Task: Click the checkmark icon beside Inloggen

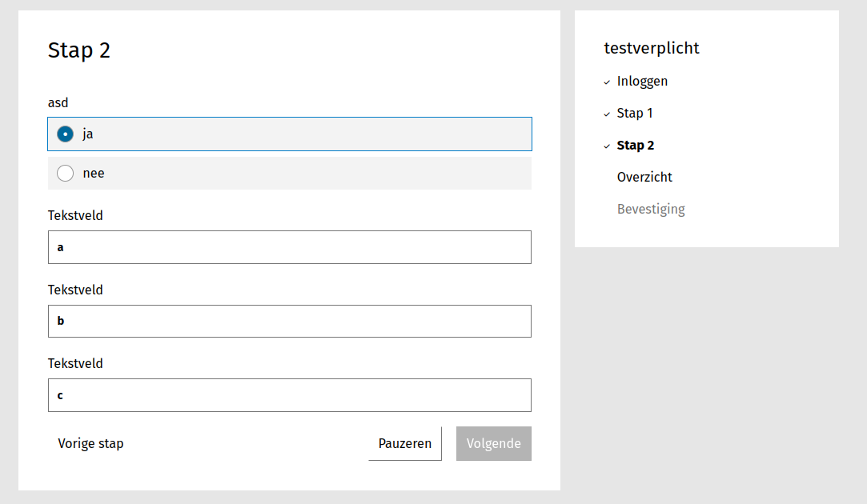Action: coord(606,81)
